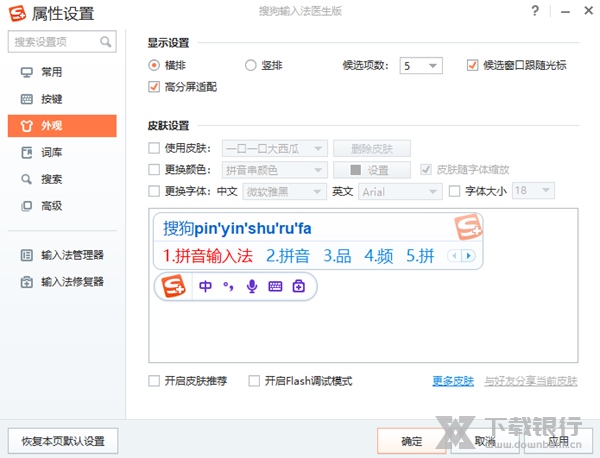Click the gray color swatch 设置 button
The height and width of the screenshot is (458, 600).
[x=372, y=170]
